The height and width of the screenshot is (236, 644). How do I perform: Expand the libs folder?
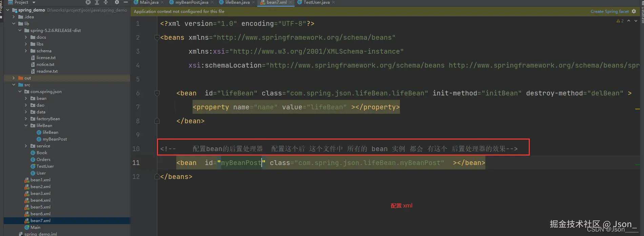click(x=26, y=44)
